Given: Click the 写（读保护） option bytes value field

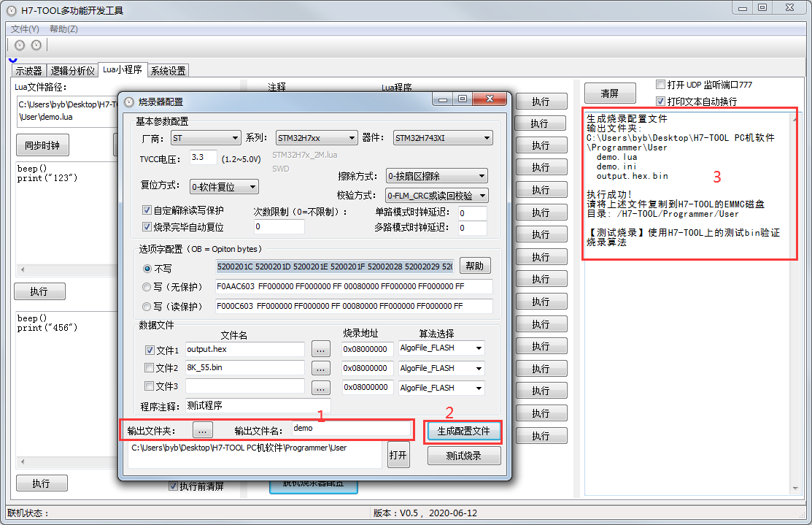Looking at the screenshot, I should pos(355,306).
